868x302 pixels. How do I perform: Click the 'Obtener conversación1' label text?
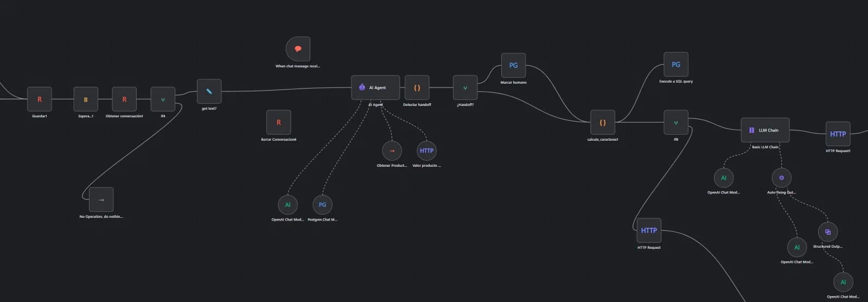[124, 116]
